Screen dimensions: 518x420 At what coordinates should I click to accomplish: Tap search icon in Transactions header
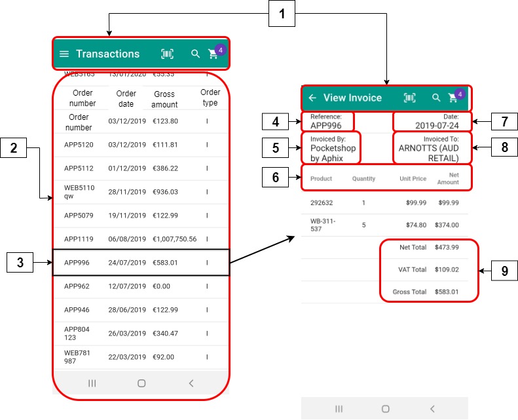coord(195,54)
